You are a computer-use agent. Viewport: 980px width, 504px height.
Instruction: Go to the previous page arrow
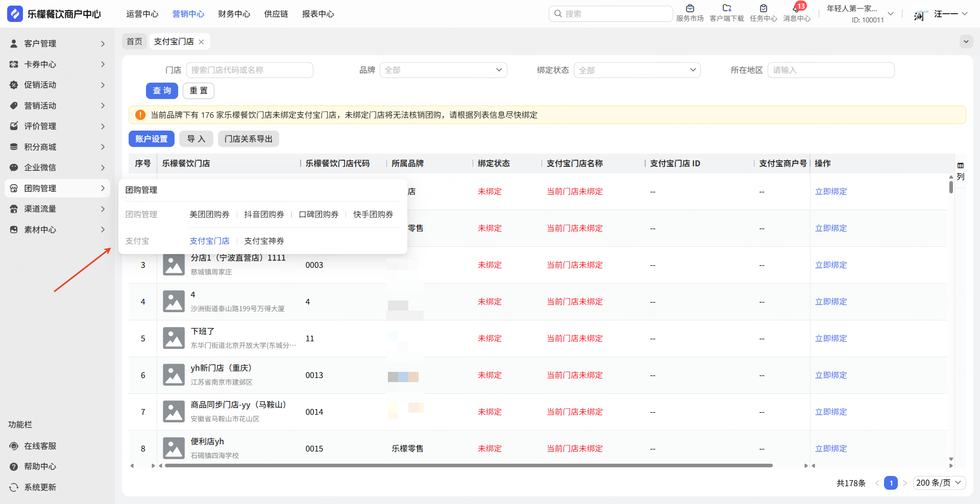click(x=877, y=483)
